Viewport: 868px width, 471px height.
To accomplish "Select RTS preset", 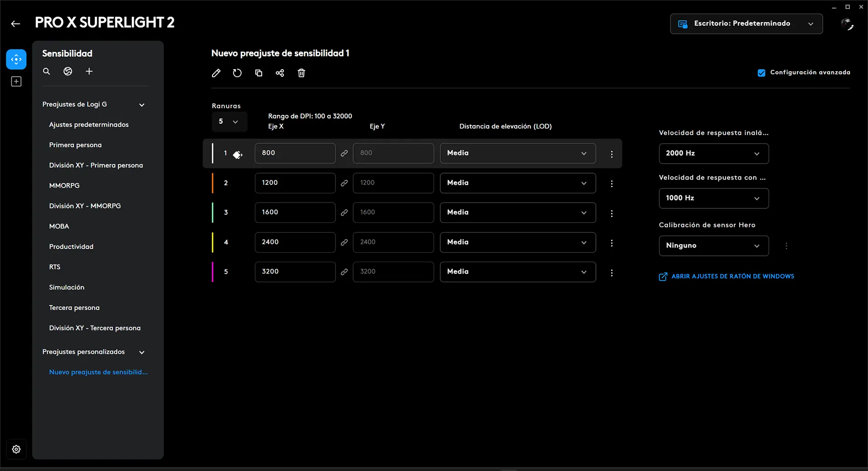I will pyautogui.click(x=55, y=267).
